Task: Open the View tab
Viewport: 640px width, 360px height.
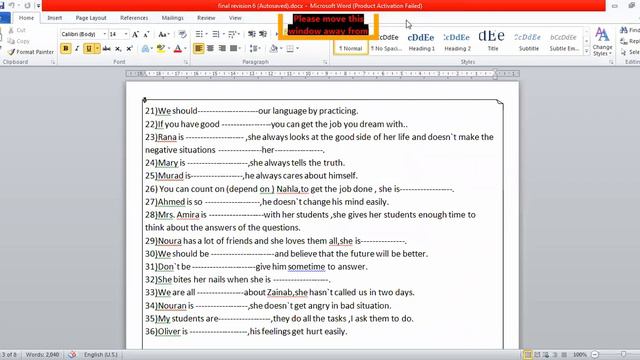Action: (235, 18)
